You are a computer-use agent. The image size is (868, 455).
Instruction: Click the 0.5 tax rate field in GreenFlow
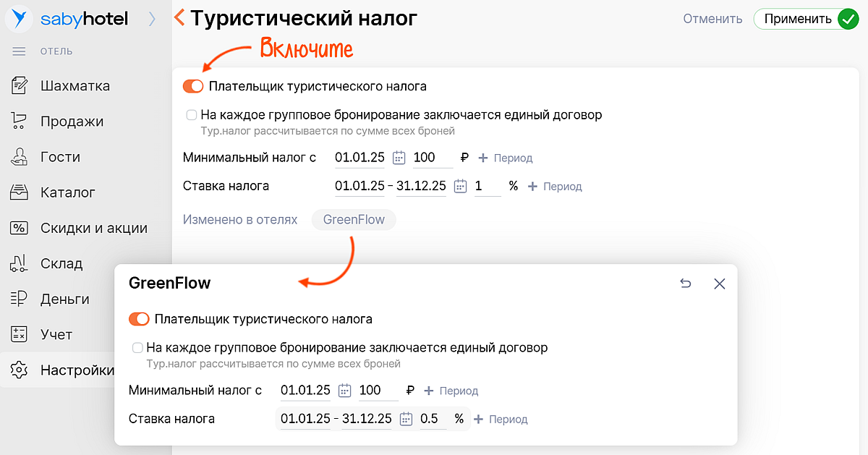tap(431, 419)
